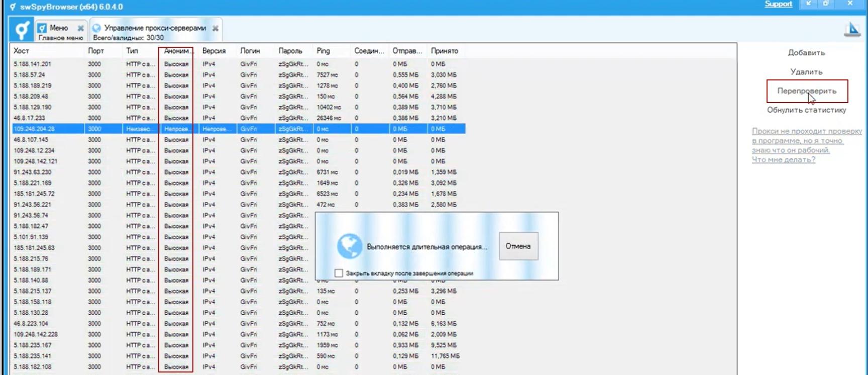Select the proxy row 5.188.141.201
Screen dimensions: 868x375
(x=239, y=64)
